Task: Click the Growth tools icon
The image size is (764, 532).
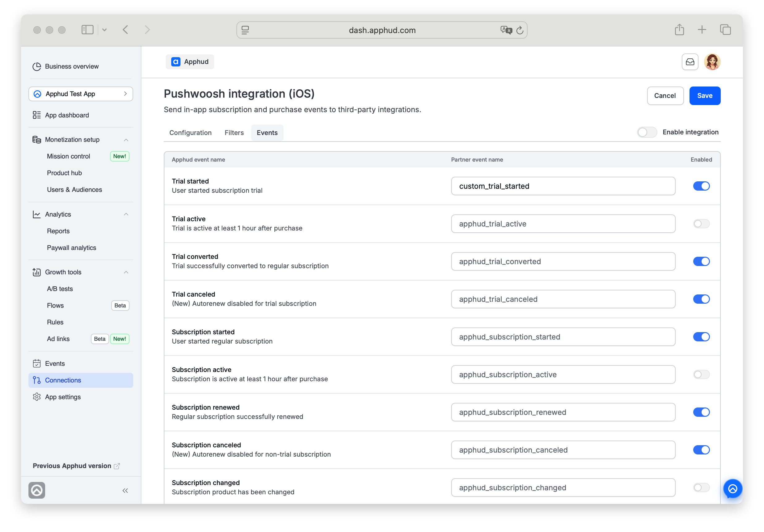Action: point(36,272)
